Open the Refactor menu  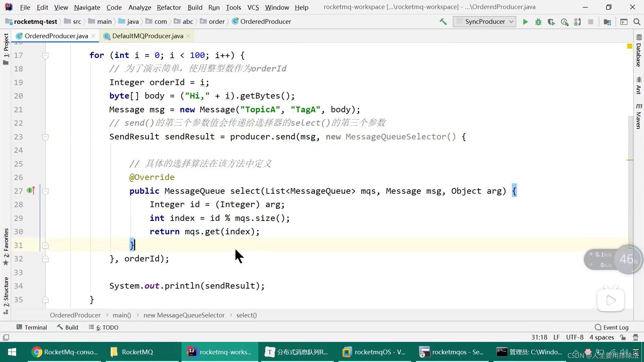click(169, 7)
